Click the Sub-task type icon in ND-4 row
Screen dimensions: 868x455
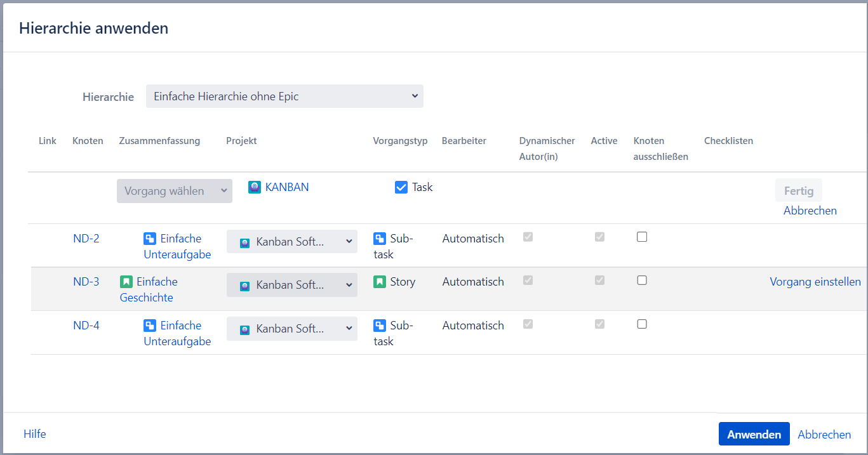tap(380, 326)
